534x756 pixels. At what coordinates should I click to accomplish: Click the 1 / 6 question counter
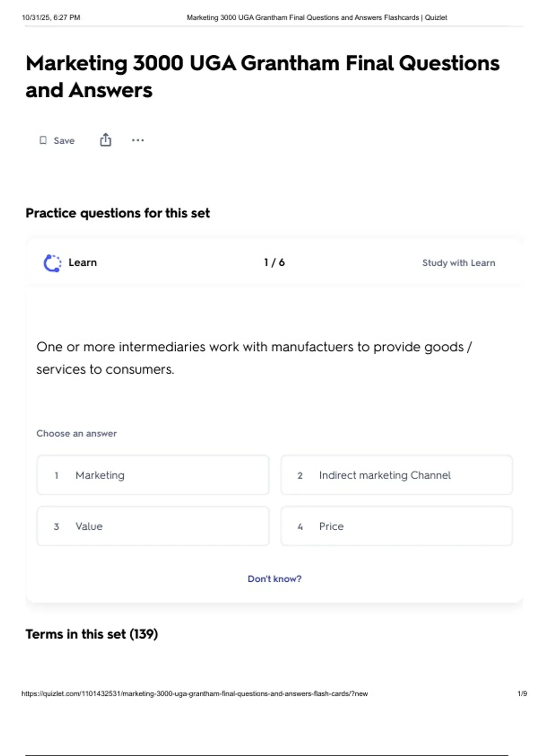(274, 262)
